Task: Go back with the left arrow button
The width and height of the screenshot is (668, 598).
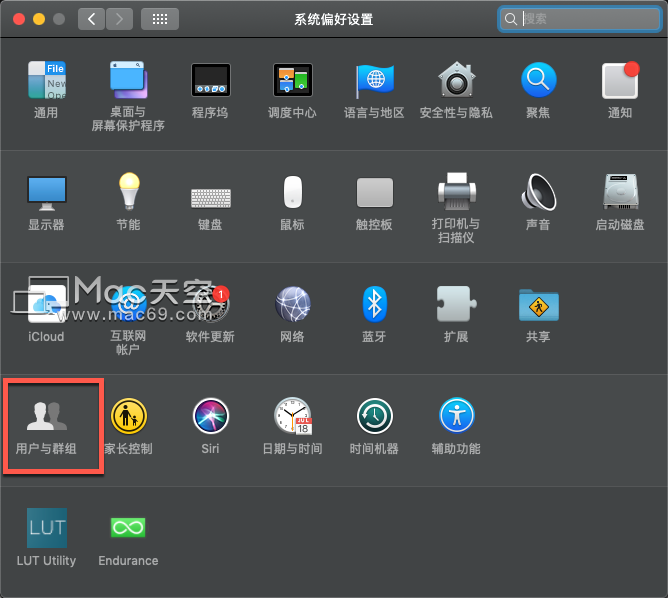Action: [91, 19]
